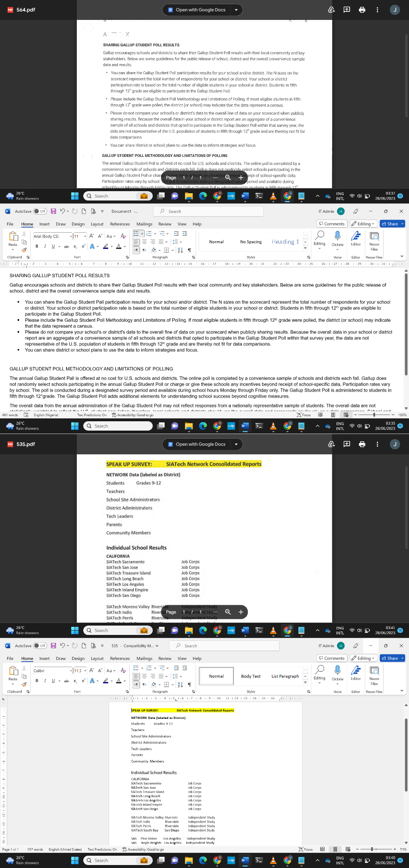409x868 pixels.
Task: Toggle Italic in the 535 Compatibility Mode Word ribbon
Action: point(45,681)
